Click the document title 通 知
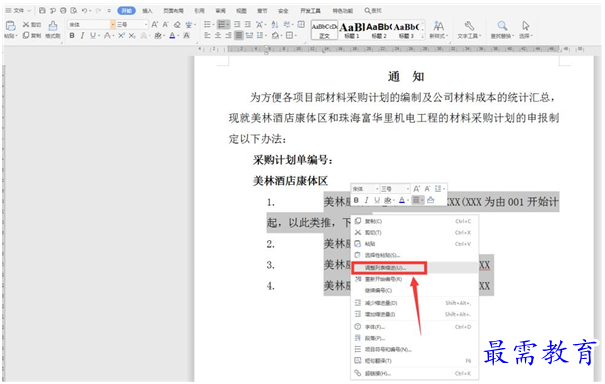The image size is (605, 384). (x=406, y=76)
